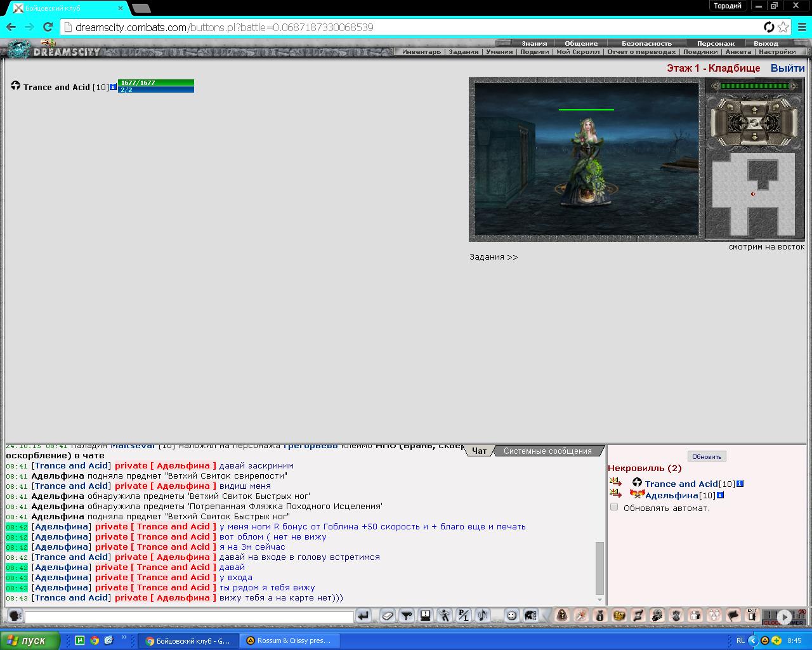Click the green dungeon stamina progress bar
The image size is (812, 650).
[x=754, y=86]
